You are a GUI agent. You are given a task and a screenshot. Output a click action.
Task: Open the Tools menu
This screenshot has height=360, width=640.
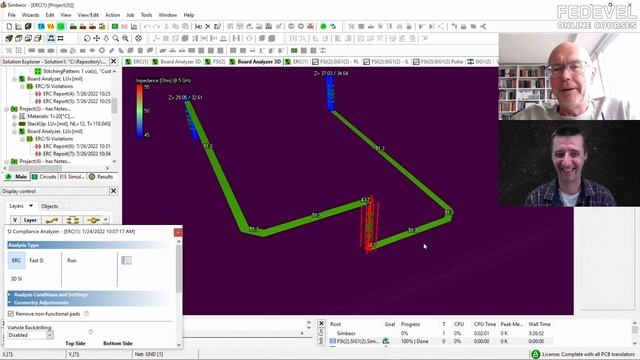click(146, 15)
